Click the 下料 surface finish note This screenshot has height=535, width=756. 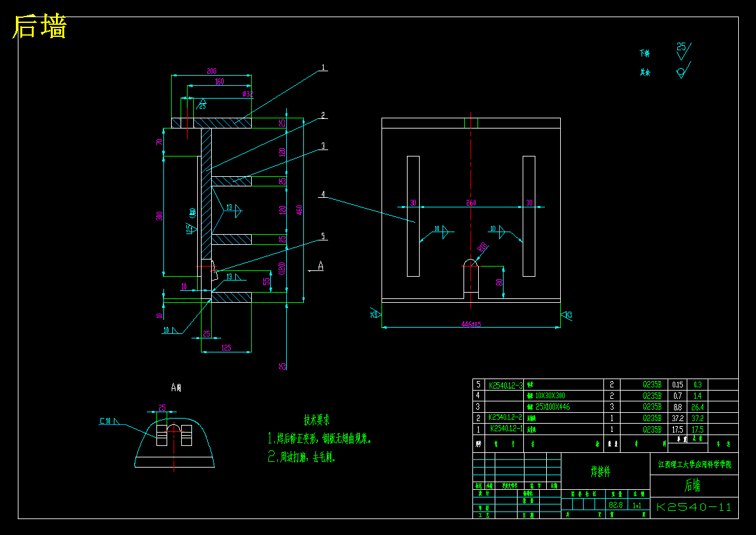[x=645, y=53]
